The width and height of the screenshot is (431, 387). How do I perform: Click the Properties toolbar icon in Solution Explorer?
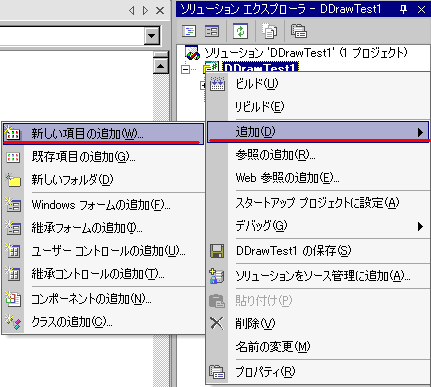[299, 31]
